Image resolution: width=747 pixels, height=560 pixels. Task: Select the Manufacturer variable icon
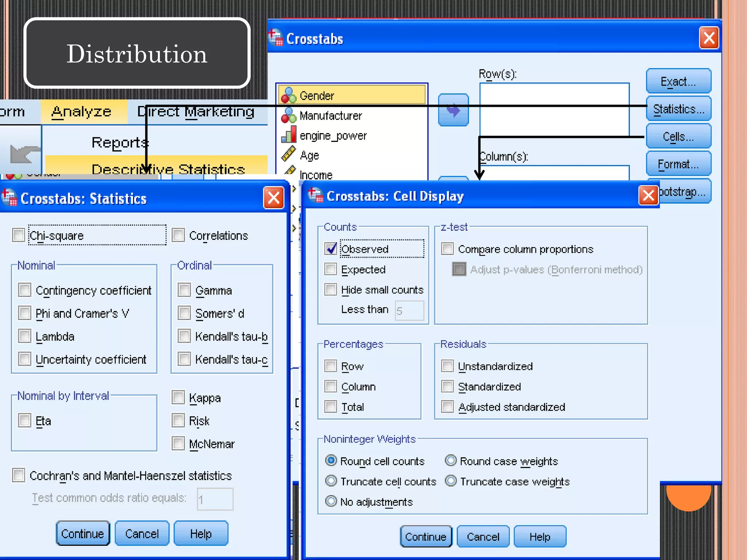click(x=289, y=116)
